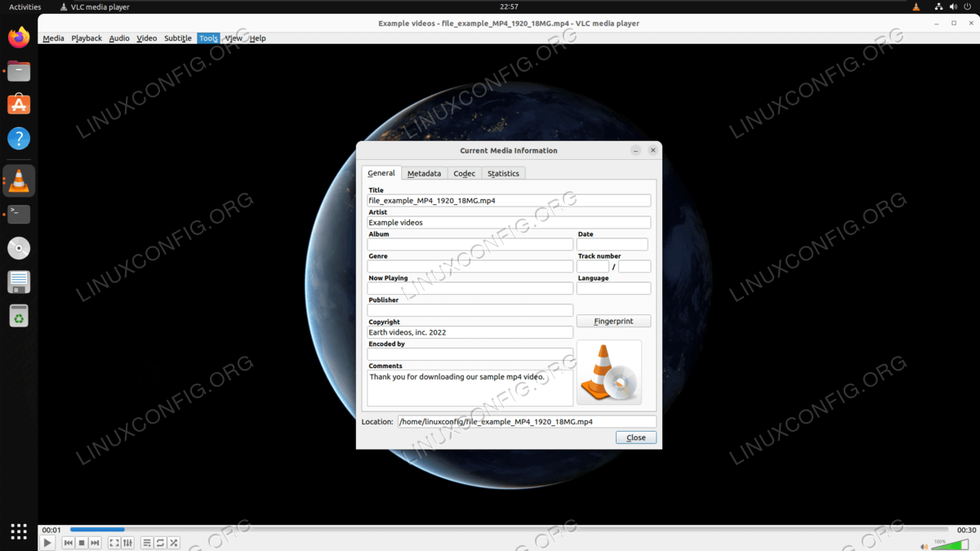Click the VLC cone cover art thumbnail

[609, 372]
